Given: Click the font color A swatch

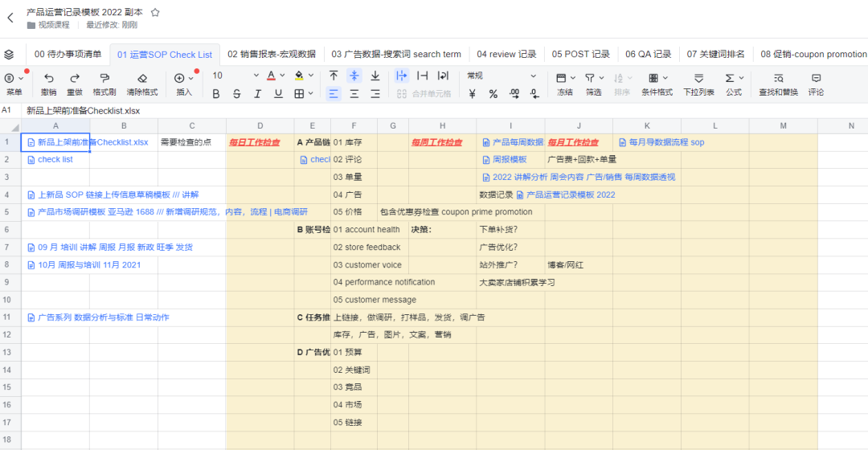Looking at the screenshot, I should click(x=272, y=76).
